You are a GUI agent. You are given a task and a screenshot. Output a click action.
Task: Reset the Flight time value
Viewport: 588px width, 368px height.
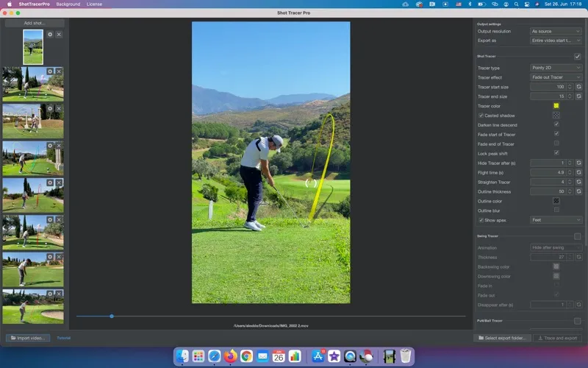pyautogui.click(x=578, y=172)
